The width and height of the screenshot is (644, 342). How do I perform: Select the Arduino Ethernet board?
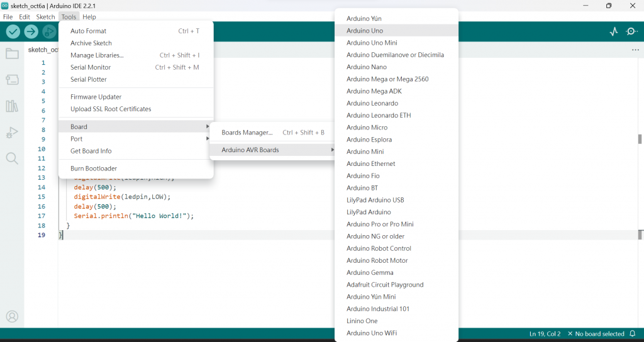pos(396,163)
